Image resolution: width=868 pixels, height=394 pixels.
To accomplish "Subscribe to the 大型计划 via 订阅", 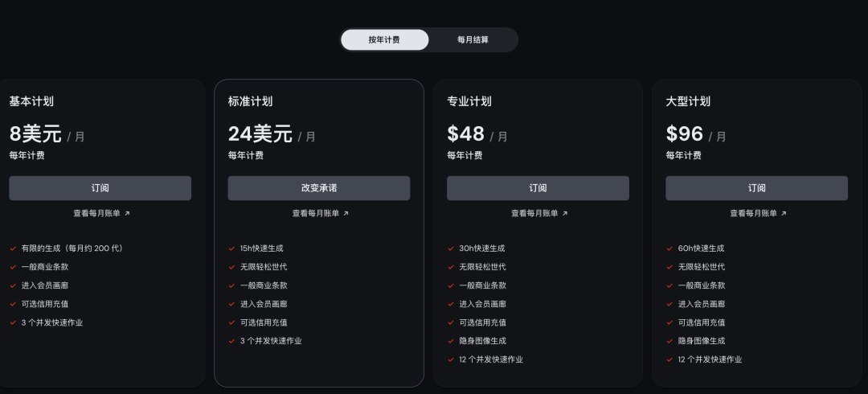I will click(757, 188).
